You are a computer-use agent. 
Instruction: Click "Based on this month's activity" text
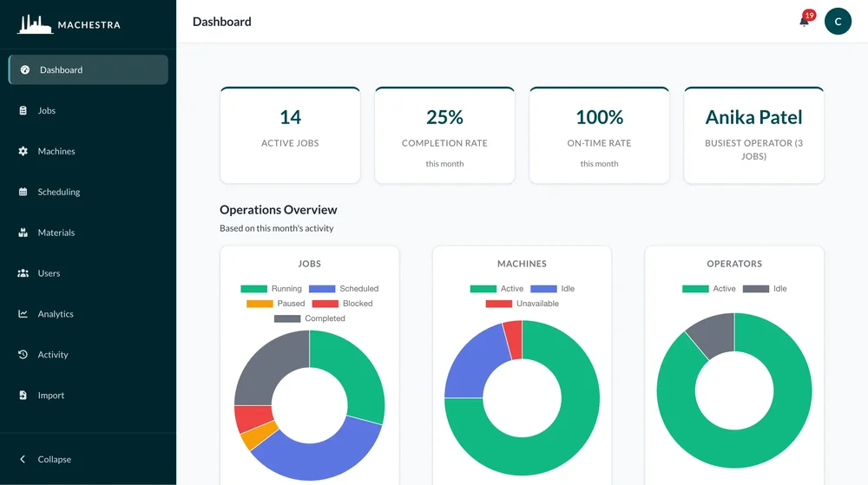tap(277, 228)
